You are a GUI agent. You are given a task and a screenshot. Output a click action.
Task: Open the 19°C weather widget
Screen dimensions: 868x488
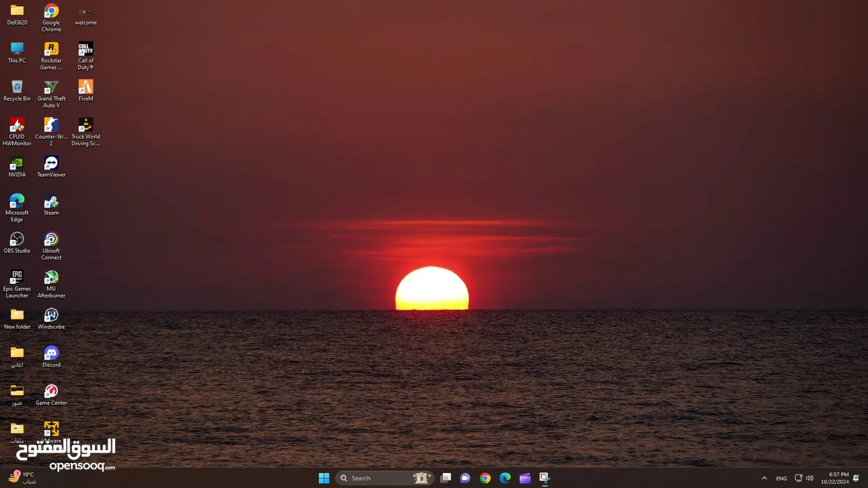tap(22, 478)
